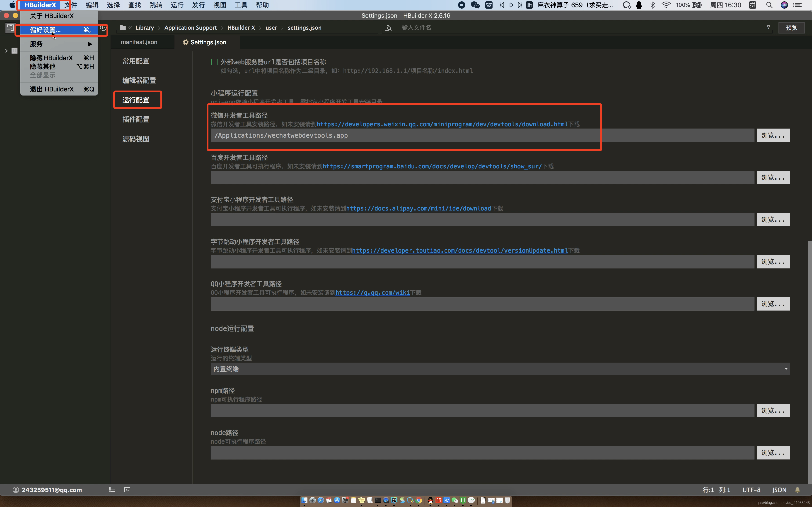This screenshot has height=507, width=812.
Task: Click the new file icon in toolbar
Action: [10, 27]
